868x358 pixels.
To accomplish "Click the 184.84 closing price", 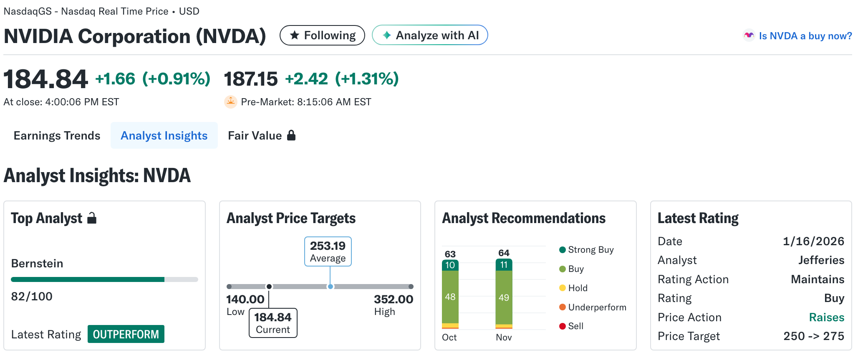I will point(46,79).
